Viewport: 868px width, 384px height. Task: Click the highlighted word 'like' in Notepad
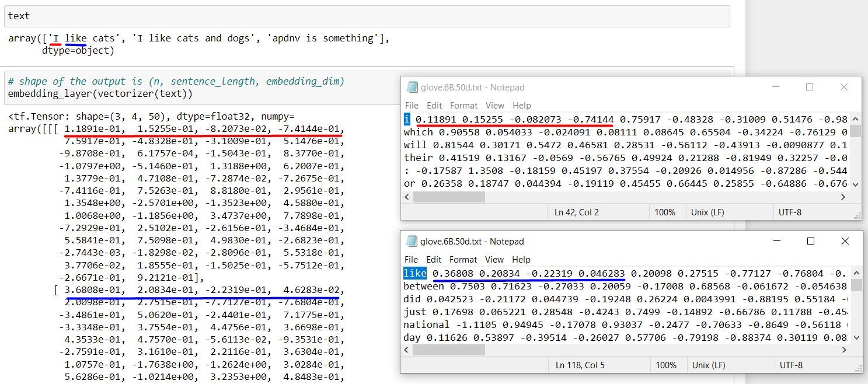415,273
